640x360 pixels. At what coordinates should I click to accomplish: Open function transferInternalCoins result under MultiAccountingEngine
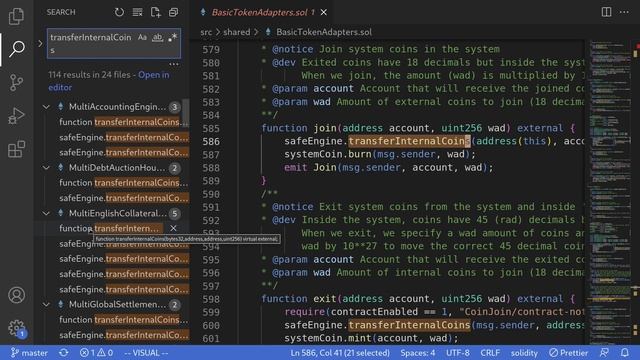point(124,122)
